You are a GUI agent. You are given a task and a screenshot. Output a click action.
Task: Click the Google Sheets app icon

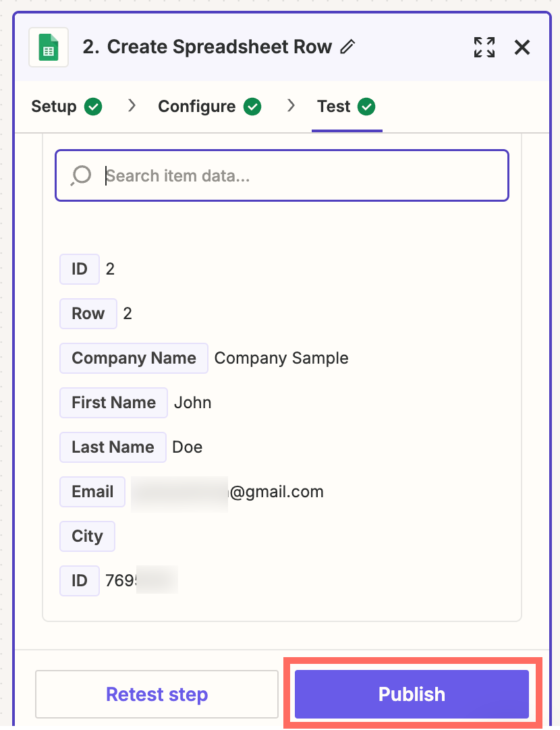pos(49,47)
